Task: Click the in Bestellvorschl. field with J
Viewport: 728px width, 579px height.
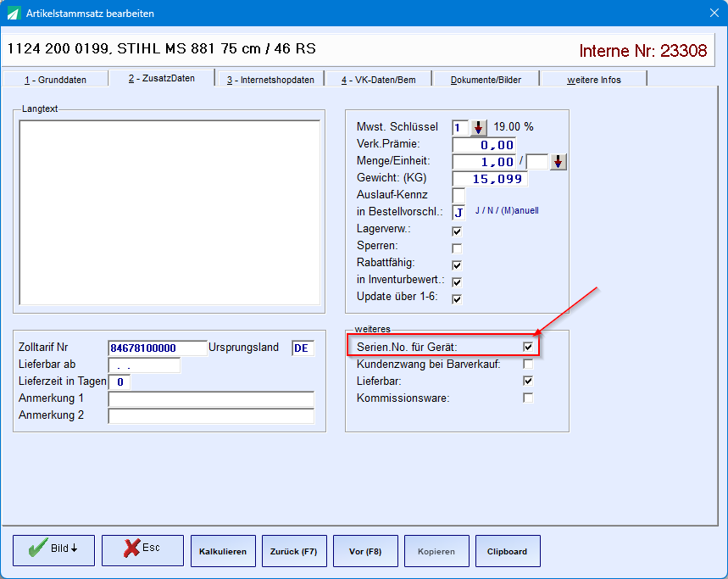Action: coord(458,213)
